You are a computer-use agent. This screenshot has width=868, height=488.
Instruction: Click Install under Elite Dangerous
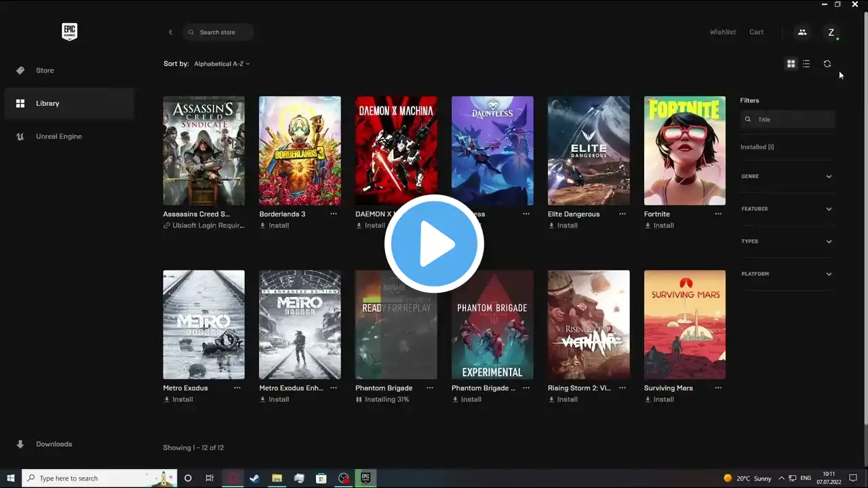coord(563,226)
